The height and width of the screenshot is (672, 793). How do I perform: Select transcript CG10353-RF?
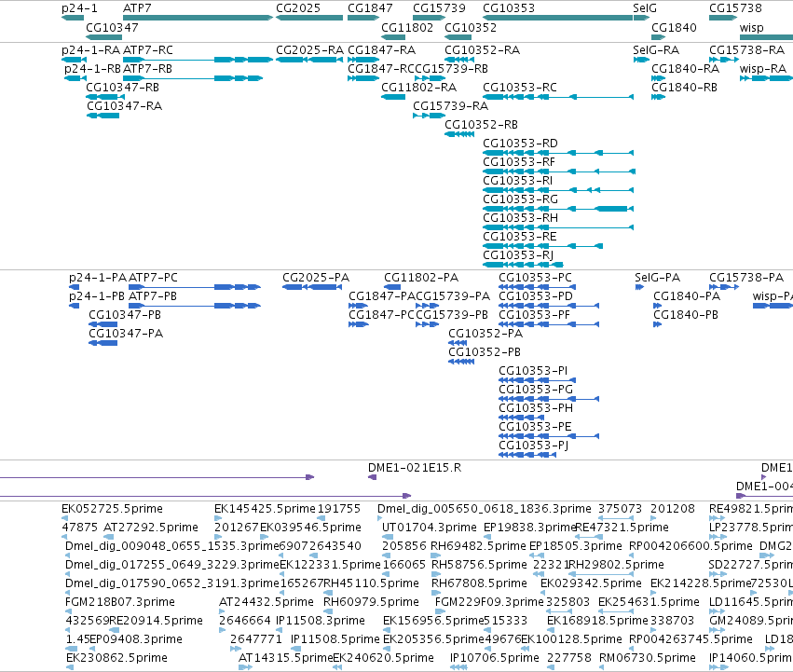pos(559,171)
